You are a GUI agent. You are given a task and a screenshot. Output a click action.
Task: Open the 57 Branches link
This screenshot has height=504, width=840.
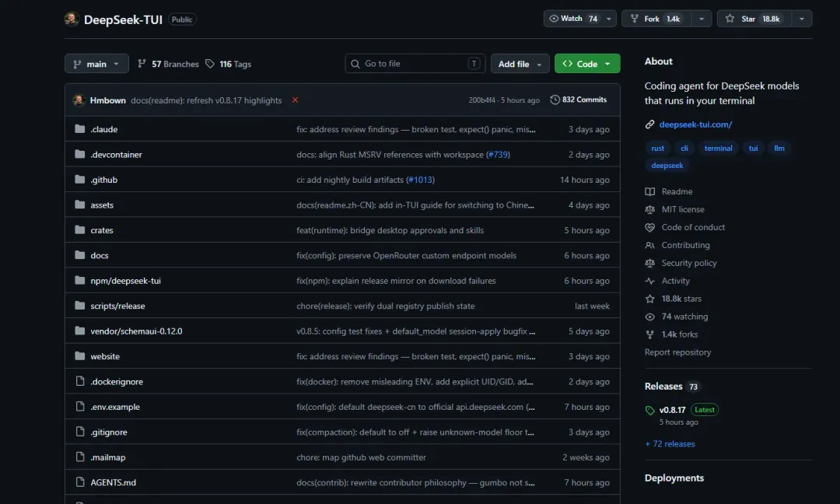(168, 64)
